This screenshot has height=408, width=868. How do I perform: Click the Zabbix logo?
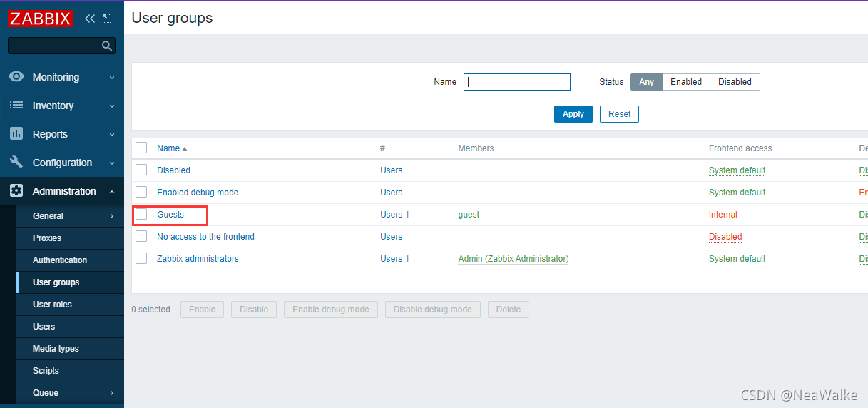pos(41,19)
